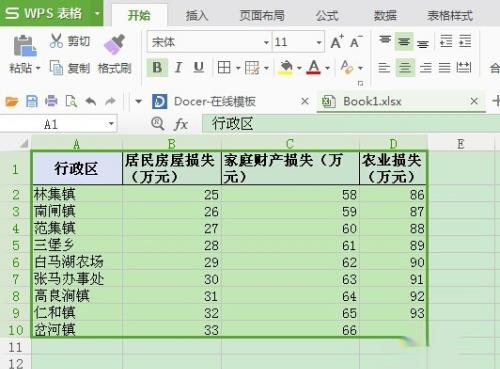The width and height of the screenshot is (500, 369).
Task: Cut selection with scissors icon
Action: (x=56, y=41)
